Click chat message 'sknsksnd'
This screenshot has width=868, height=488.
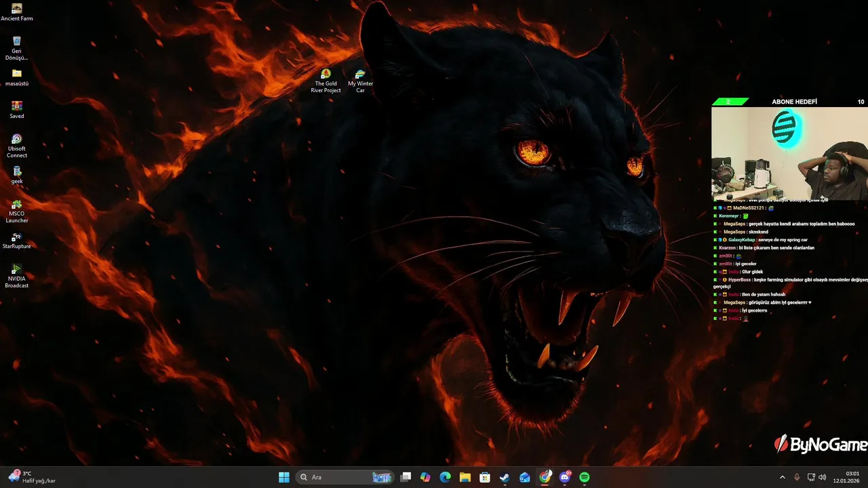758,232
